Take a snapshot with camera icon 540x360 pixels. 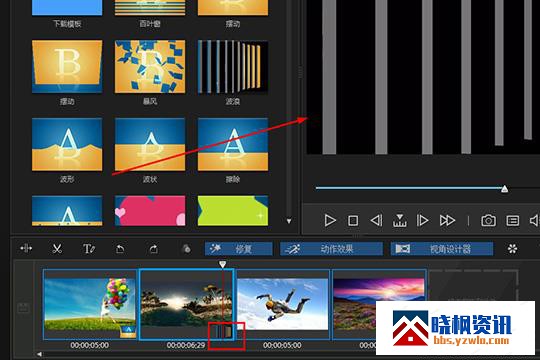coord(488,220)
